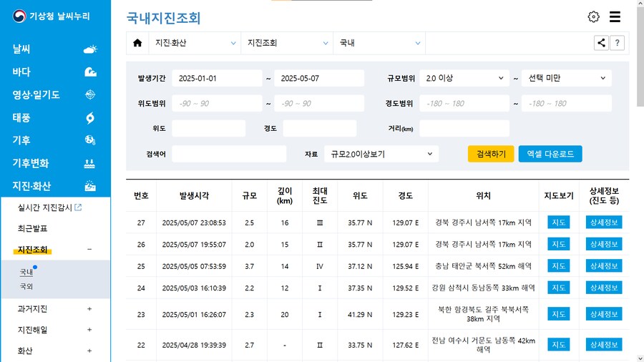Click the icon beside 기후변화
This screenshot has width=644, height=362.
coord(89,163)
